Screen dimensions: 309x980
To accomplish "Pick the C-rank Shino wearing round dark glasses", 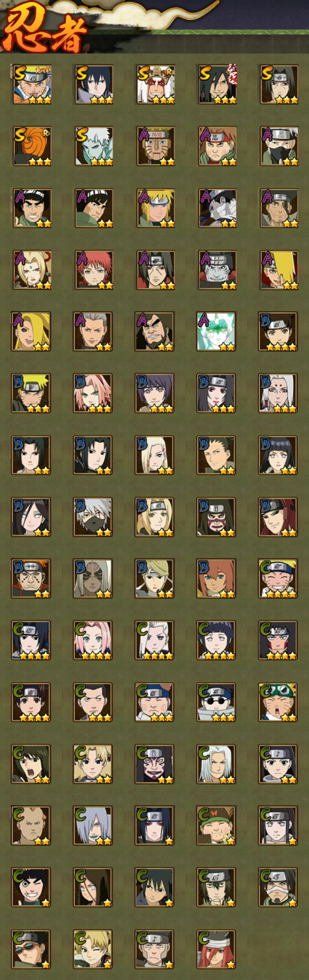I will click(x=216, y=702).
